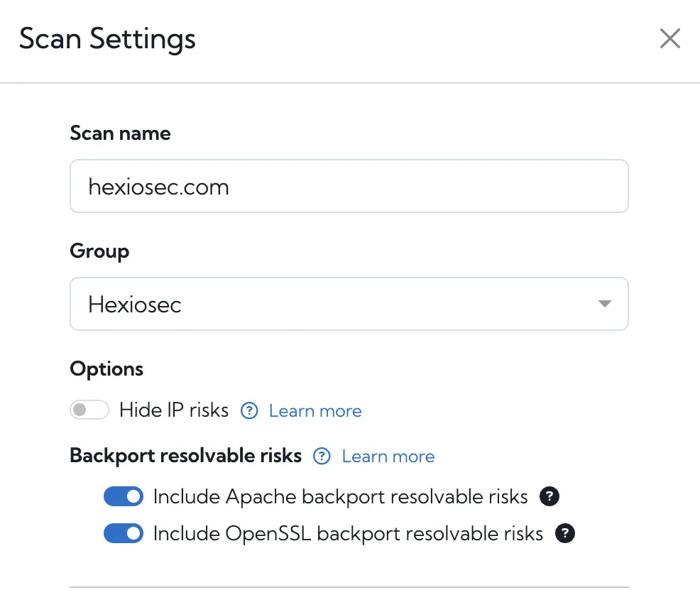The width and height of the screenshot is (700, 612).
Task: Click the Backport resolvable risks heading
Action: 185,456
